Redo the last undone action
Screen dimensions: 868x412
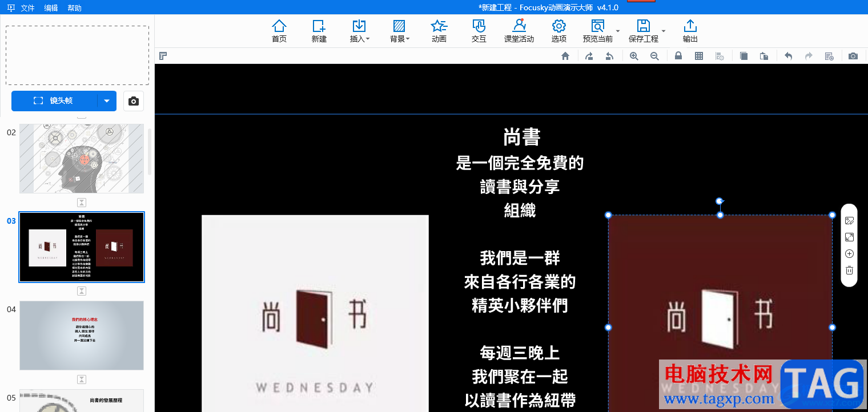[x=809, y=56]
